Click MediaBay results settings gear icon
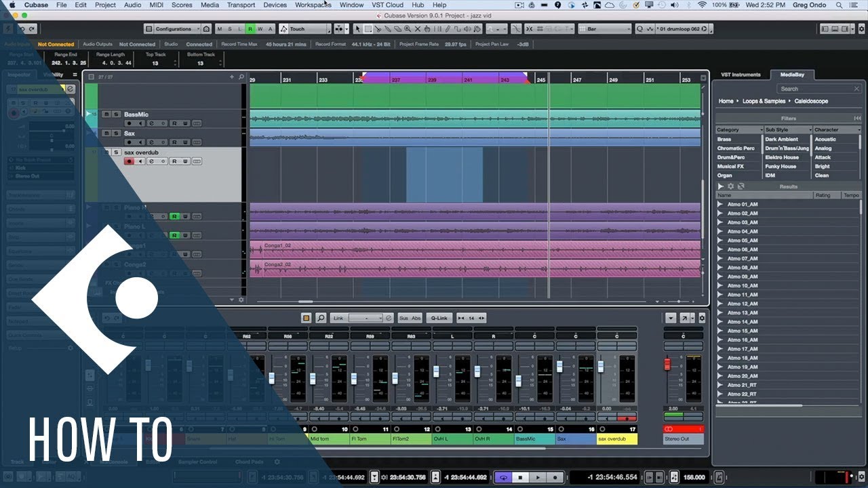Screen dimensions: 868x488 731,186
